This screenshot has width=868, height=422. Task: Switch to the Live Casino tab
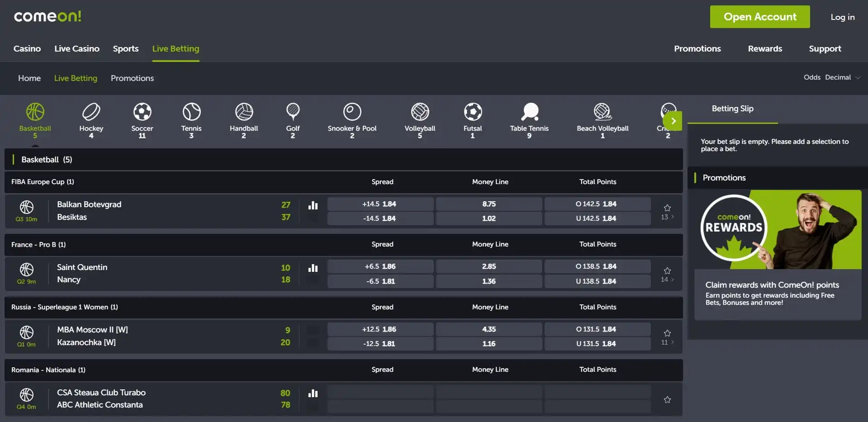coord(77,48)
